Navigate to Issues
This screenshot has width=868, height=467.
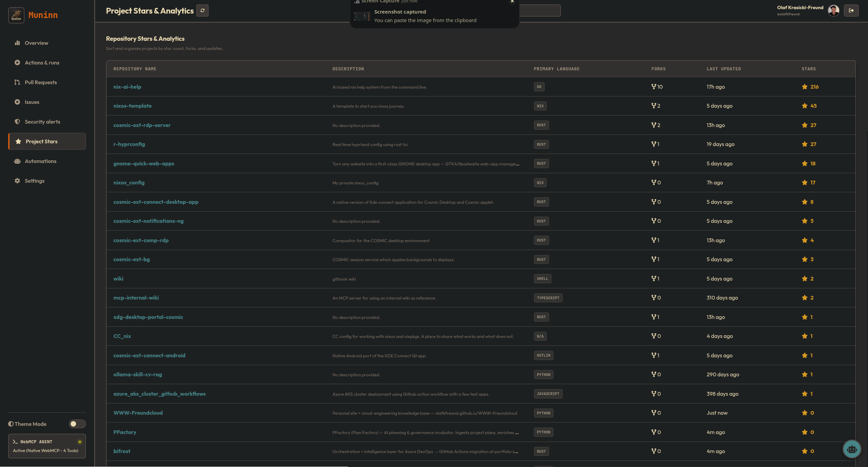click(x=47, y=102)
